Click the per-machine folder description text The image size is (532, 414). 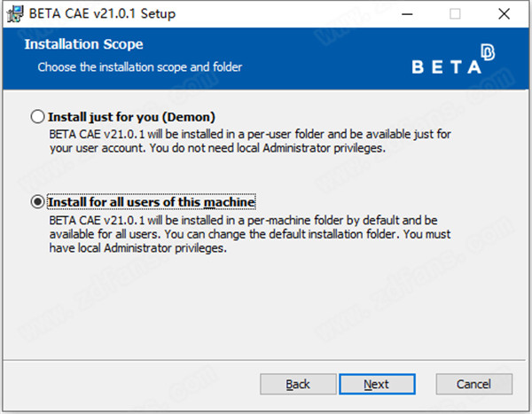250,234
